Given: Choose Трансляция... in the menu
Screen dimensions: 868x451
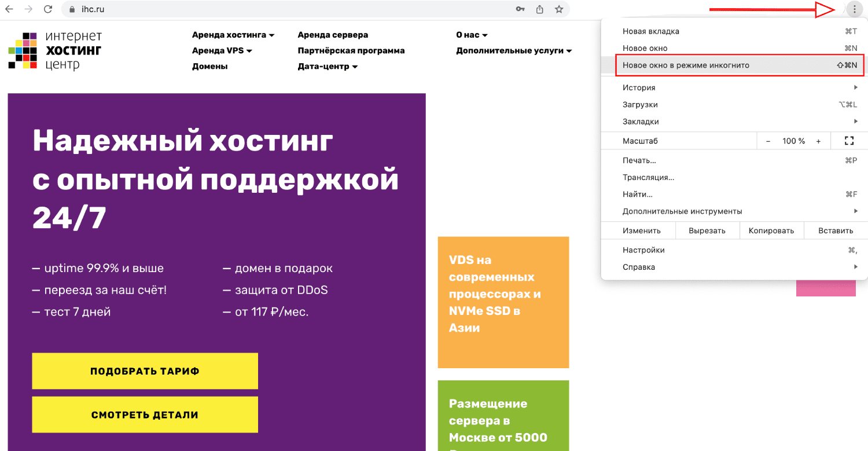Looking at the screenshot, I should [734, 177].
